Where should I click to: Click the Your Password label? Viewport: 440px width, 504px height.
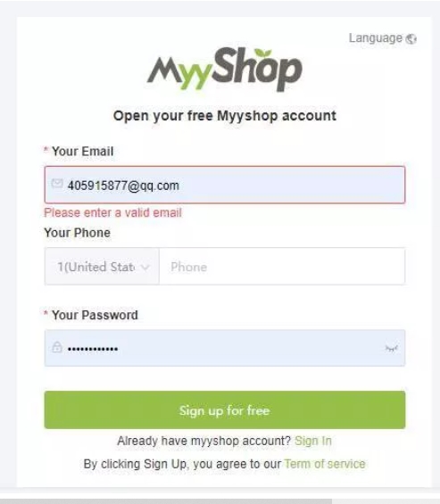[x=95, y=315]
